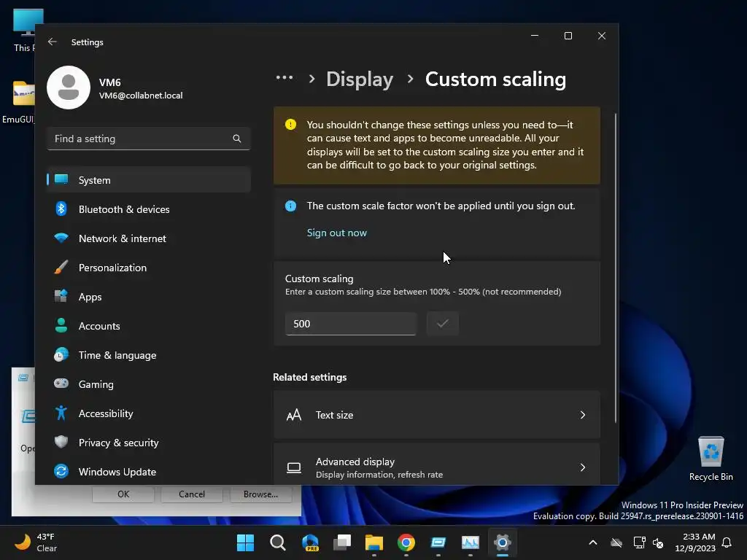Go back with the Settings back arrow
747x560 pixels.
click(53, 42)
